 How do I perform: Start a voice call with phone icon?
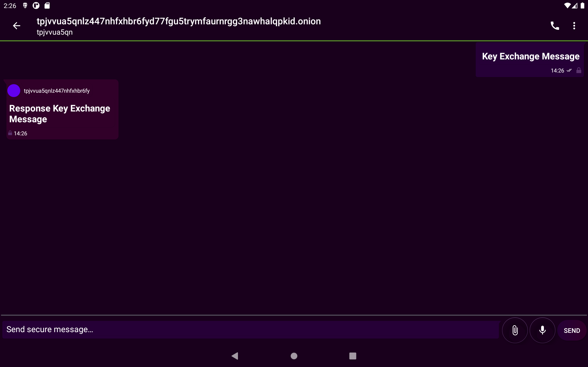[x=555, y=25]
